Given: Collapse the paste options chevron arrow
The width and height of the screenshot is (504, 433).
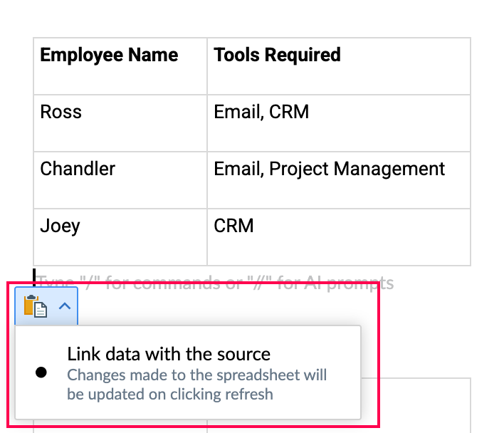Looking at the screenshot, I should 64,306.
